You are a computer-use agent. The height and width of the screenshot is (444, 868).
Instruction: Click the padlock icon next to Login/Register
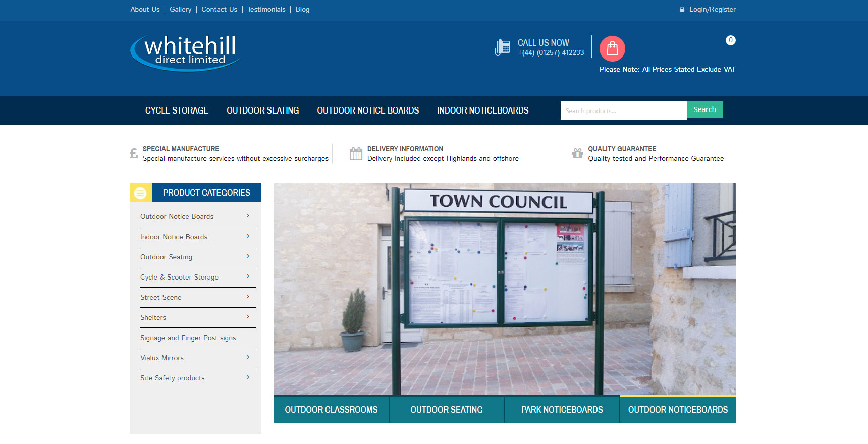pos(682,9)
